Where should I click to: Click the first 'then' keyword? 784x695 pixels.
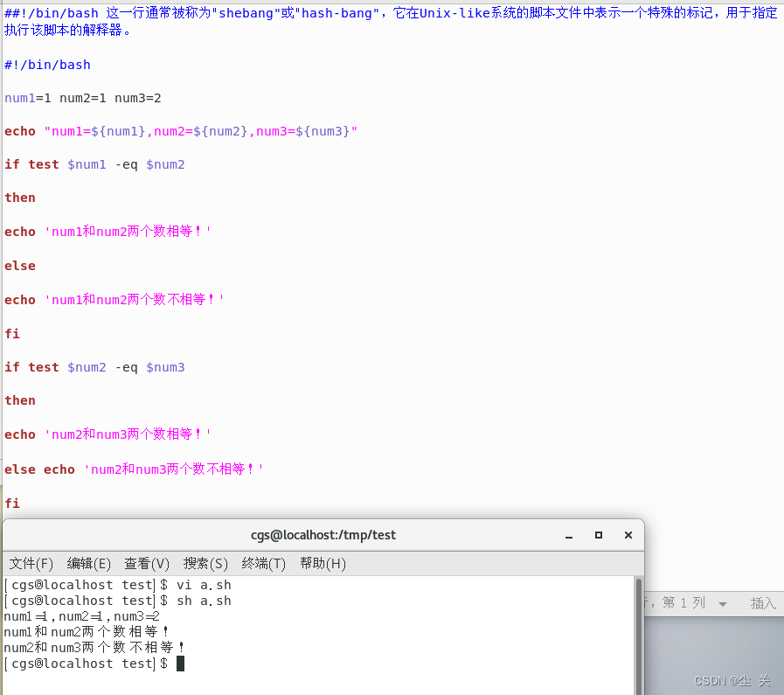20,198
